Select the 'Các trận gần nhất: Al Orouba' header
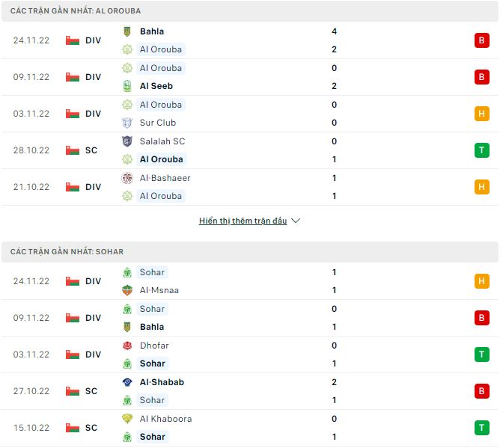Screen dimensions: 503x448 pos(76,11)
